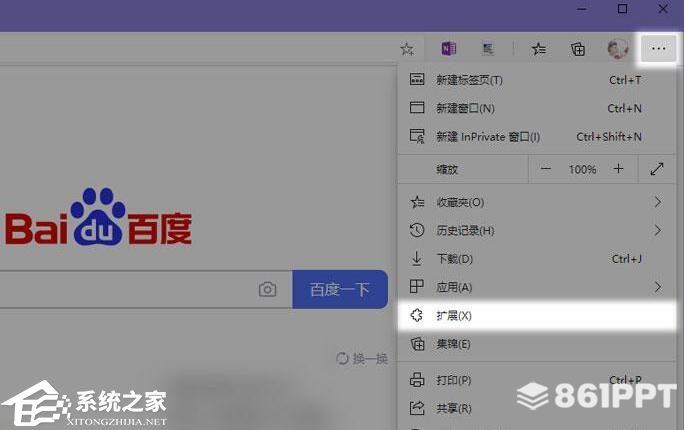
Task: Expand the 应用(A) submenu arrow
Action: tap(658, 287)
